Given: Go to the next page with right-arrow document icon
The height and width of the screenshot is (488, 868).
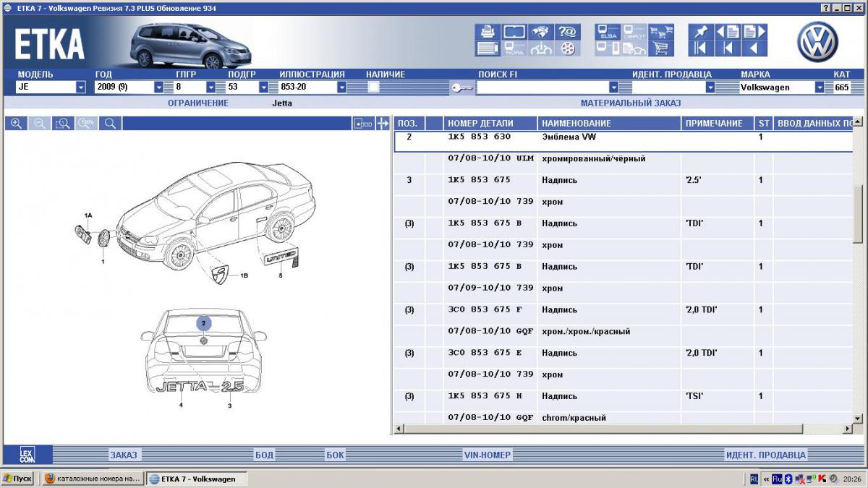Looking at the screenshot, I should pos(753,32).
